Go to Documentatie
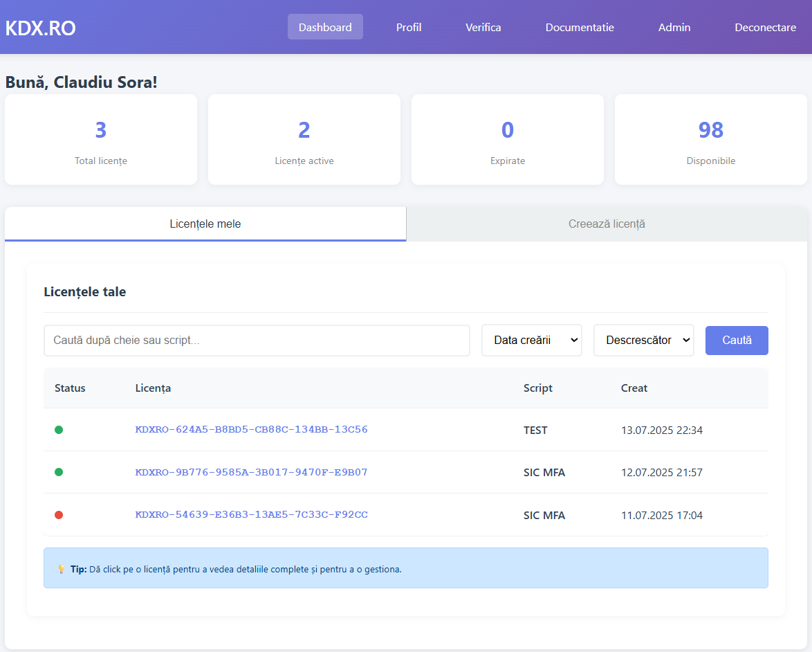Image resolution: width=812 pixels, height=652 pixels. 580,27
